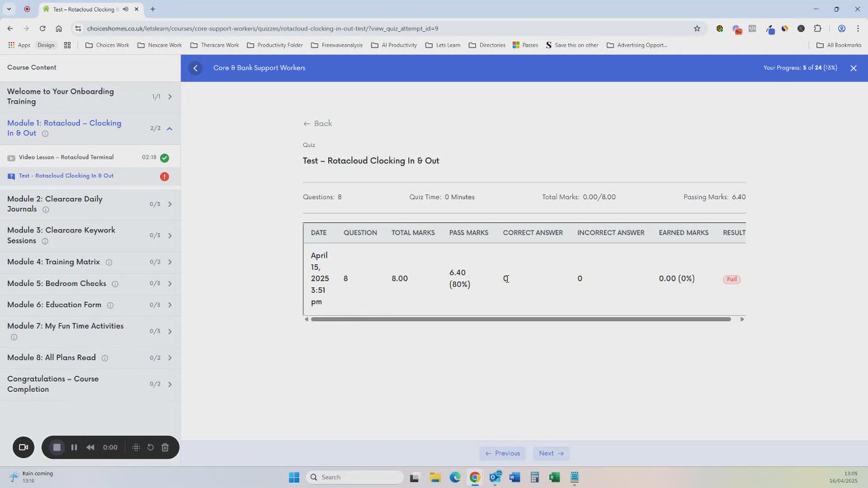868x488 pixels.
Task: Stop the screen recording
Action: click(57, 447)
